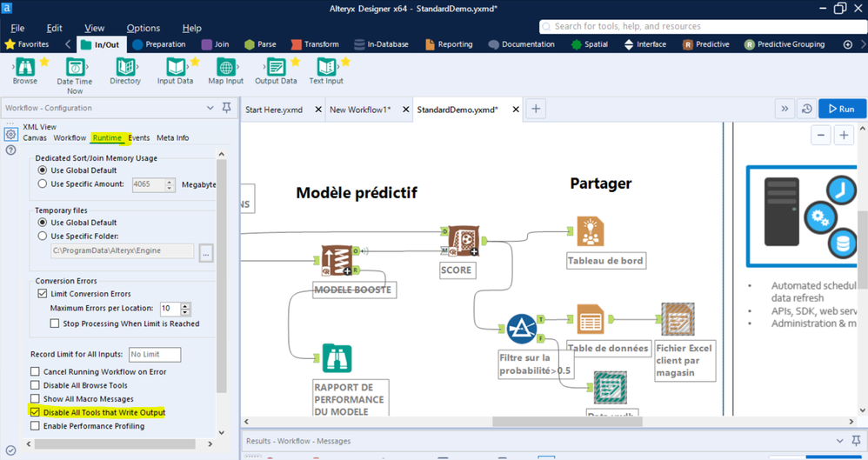
Task: Click the Fichier Excel output tool icon
Action: [678, 319]
